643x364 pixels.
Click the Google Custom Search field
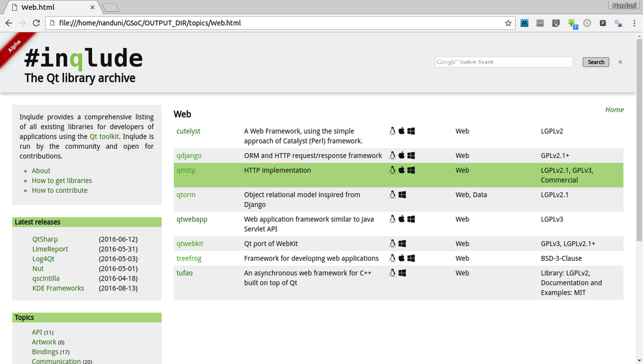(x=504, y=62)
